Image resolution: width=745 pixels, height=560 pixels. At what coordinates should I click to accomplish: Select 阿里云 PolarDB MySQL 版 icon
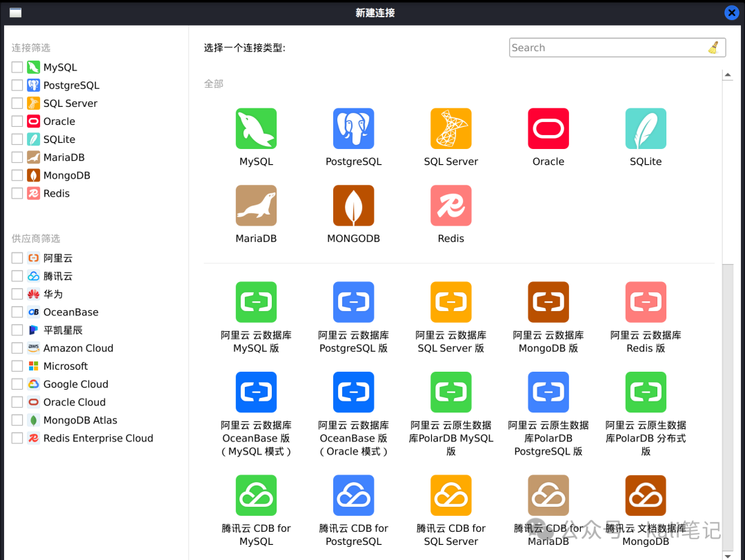pyautogui.click(x=451, y=392)
